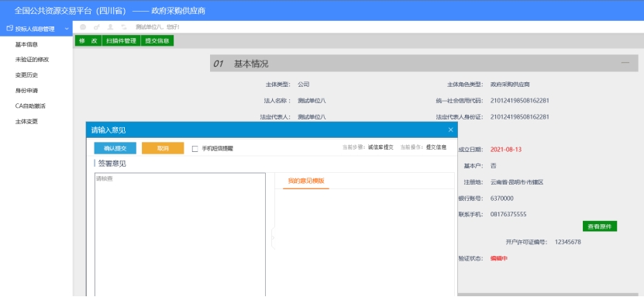
Task: Click the 扫描件管理 toolbar button
Action: (x=121, y=40)
